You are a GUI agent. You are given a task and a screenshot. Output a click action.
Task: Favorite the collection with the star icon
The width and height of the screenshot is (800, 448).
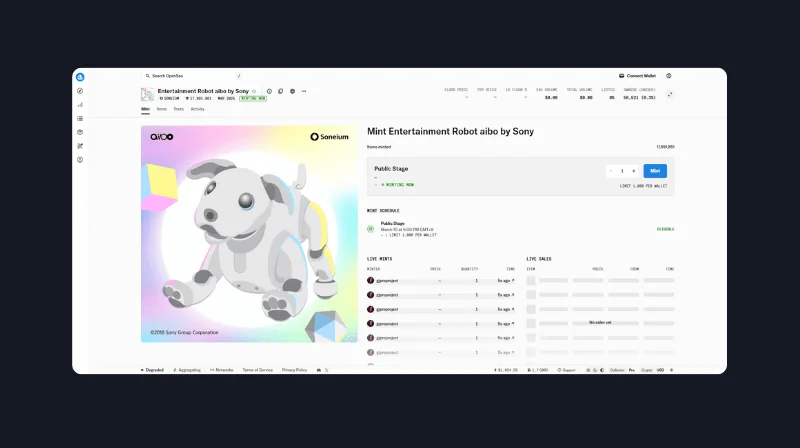pyautogui.click(x=254, y=91)
